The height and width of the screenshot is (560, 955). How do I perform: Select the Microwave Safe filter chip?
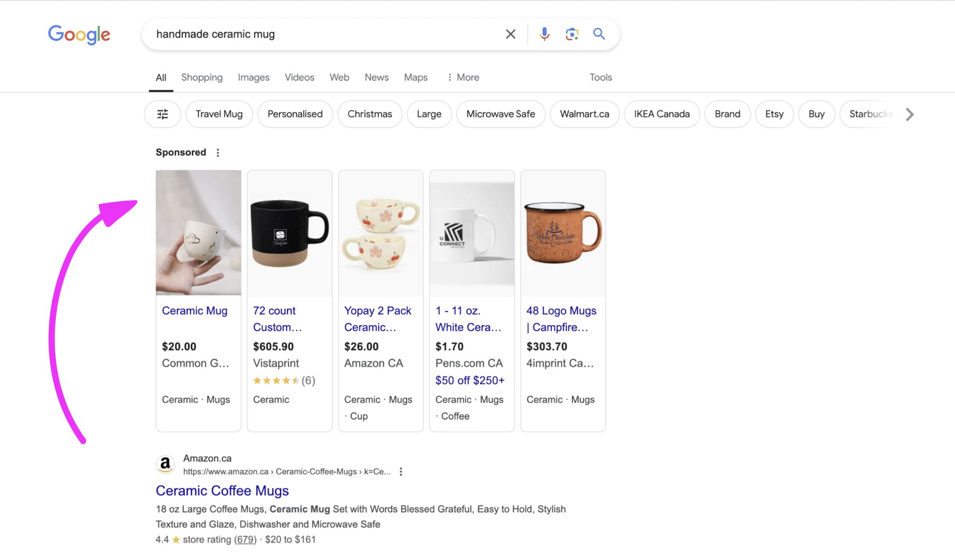[x=501, y=114]
